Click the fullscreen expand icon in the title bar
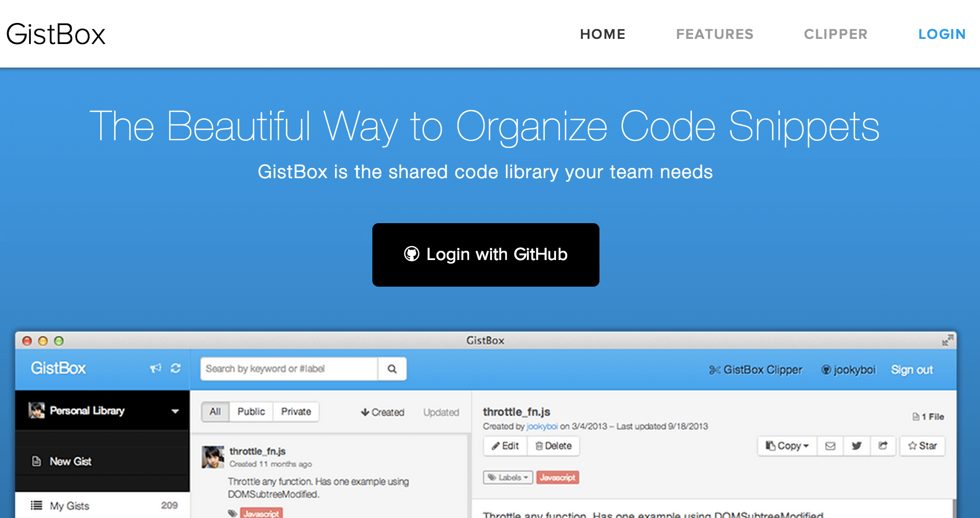The height and width of the screenshot is (518, 980). point(947,340)
